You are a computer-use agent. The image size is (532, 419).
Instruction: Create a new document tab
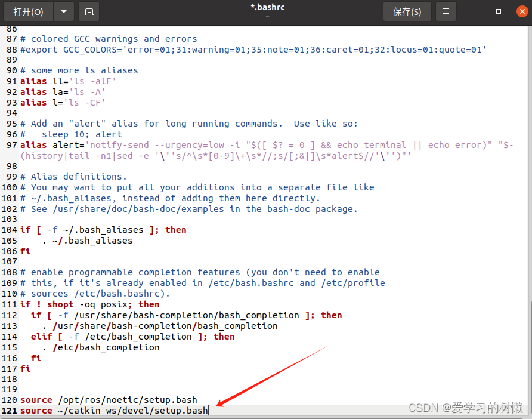coord(89,11)
